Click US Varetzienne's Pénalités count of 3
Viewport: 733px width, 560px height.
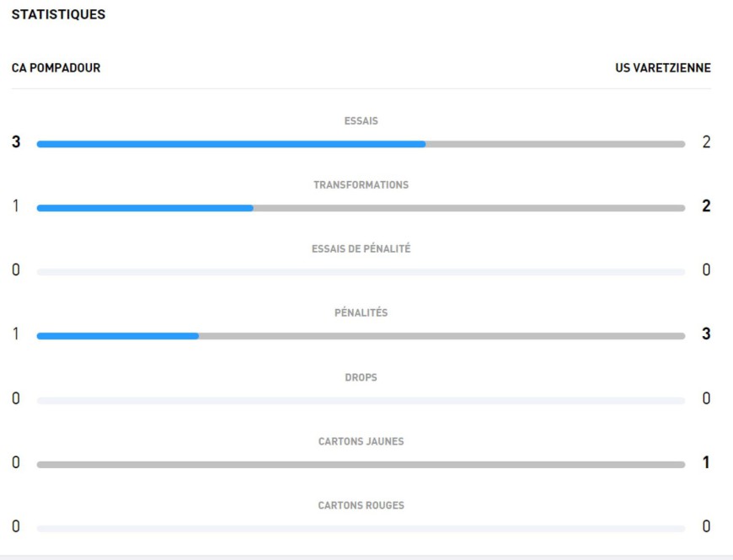[x=706, y=334]
